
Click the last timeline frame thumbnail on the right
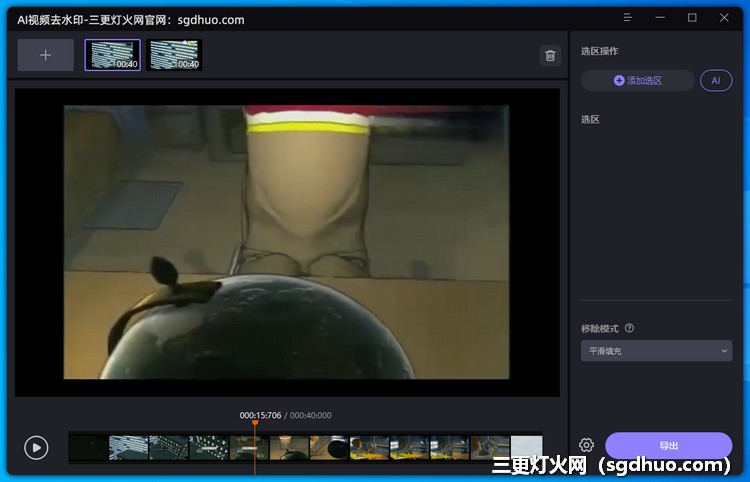tap(526, 448)
